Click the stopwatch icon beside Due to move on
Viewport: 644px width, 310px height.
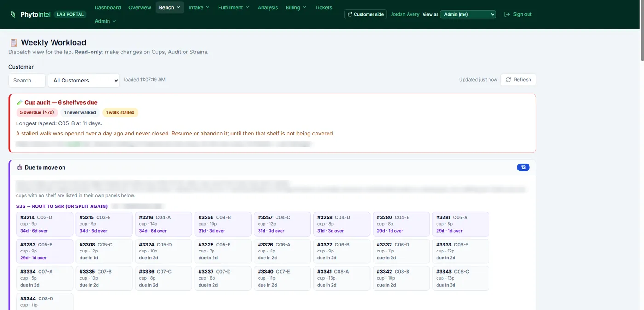(x=19, y=167)
